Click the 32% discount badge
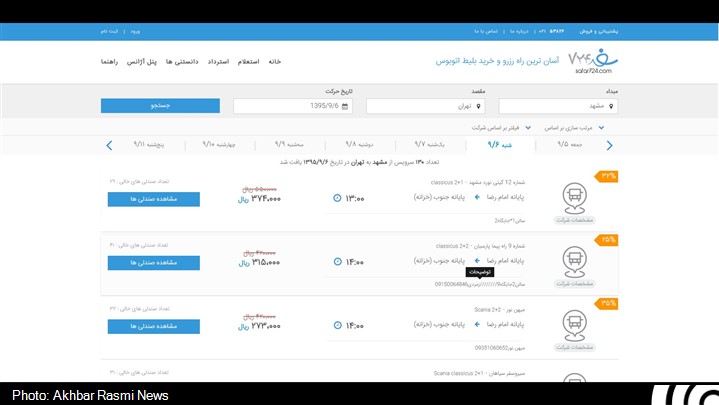Screen dimensions: 719x405 click(x=606, y=176)
